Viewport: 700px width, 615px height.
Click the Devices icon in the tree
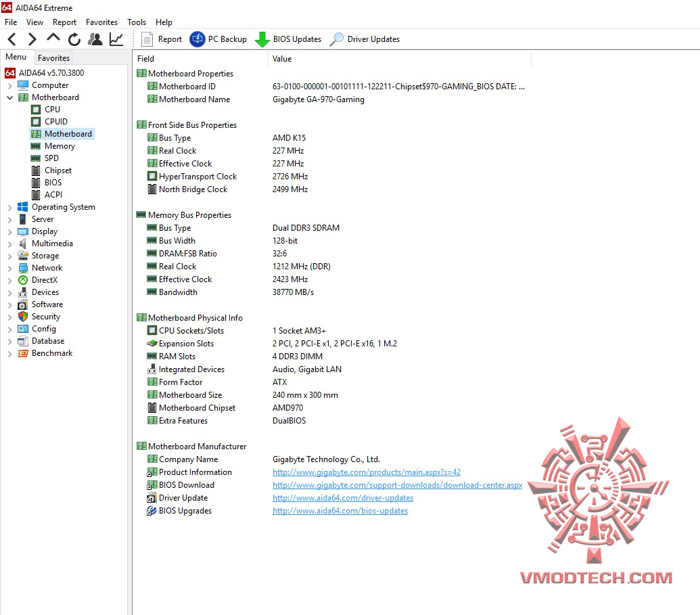tap(23, 292)
